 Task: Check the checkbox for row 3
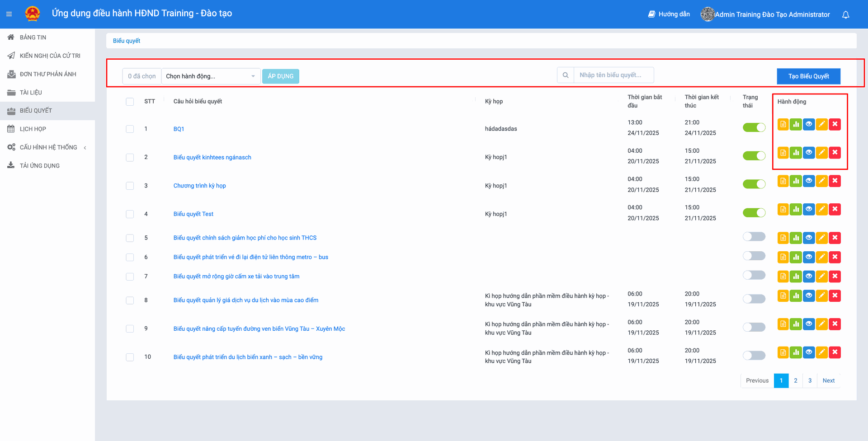130,186
